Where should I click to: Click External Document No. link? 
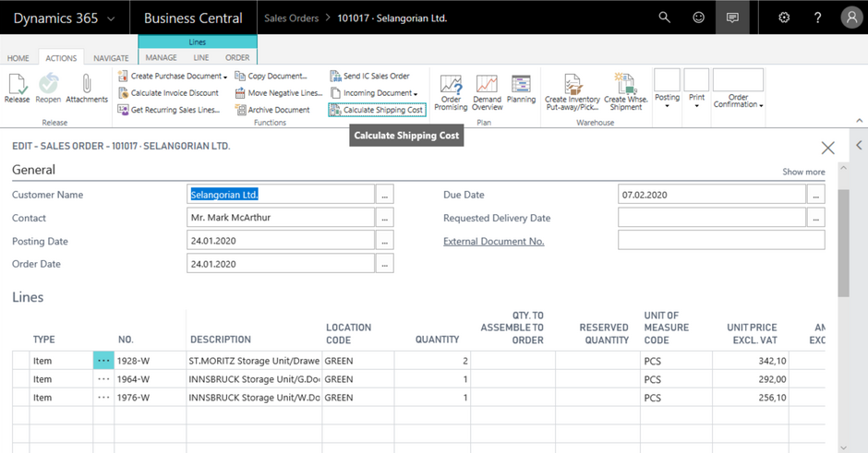pyautogui.click(x=494, y=241)
